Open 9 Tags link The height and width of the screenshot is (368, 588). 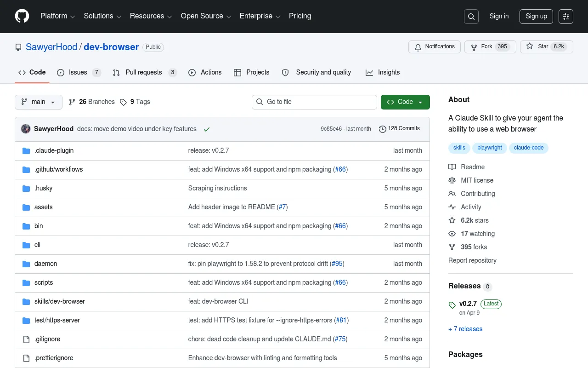135,102
